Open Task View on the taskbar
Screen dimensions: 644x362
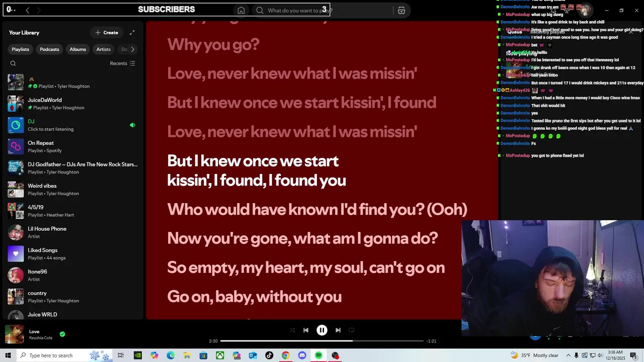point(121,355)
